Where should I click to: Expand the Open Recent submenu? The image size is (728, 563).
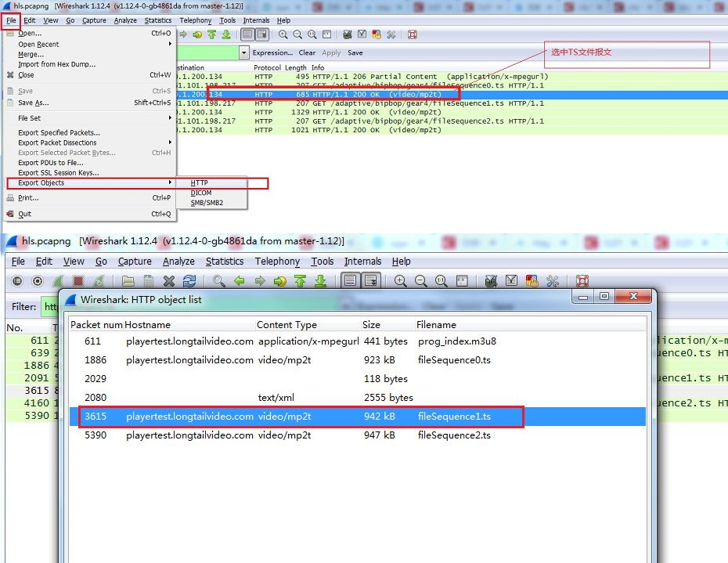(38, 45)
